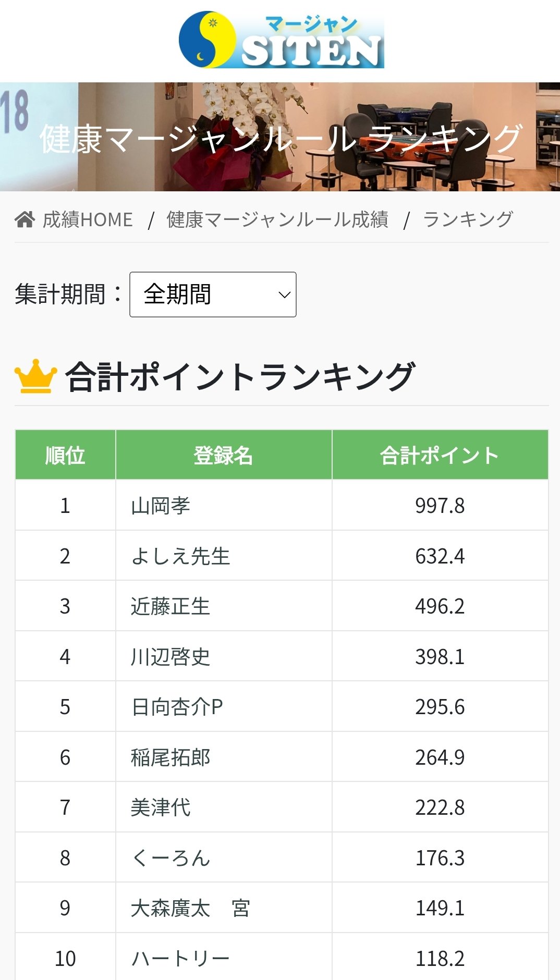This screenshot has width=560, height=980.
Task: Select player よしえ先生 in ranking
Action: point(180,556)
